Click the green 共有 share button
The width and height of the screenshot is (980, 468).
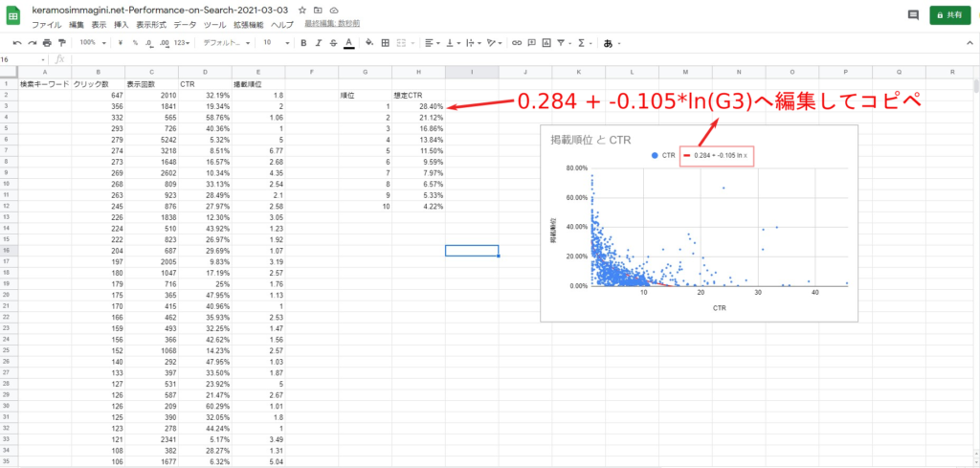tap(949, 15)
